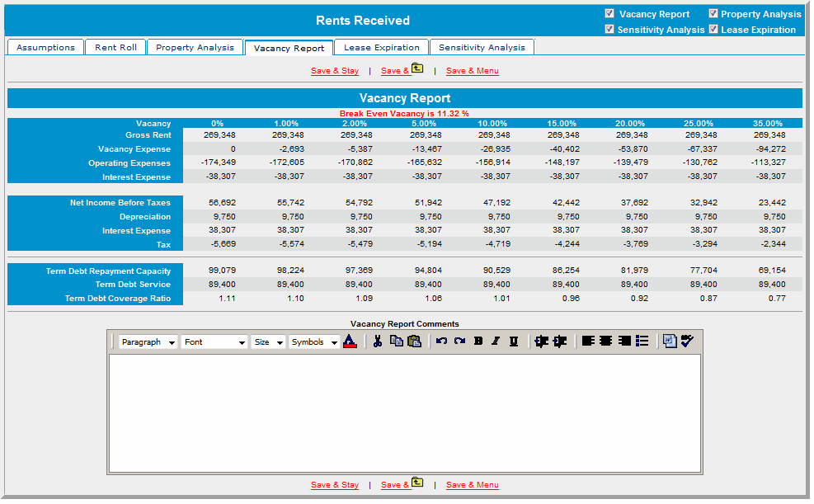Click the Copy icon in editor toolbar

coord(397,341)
